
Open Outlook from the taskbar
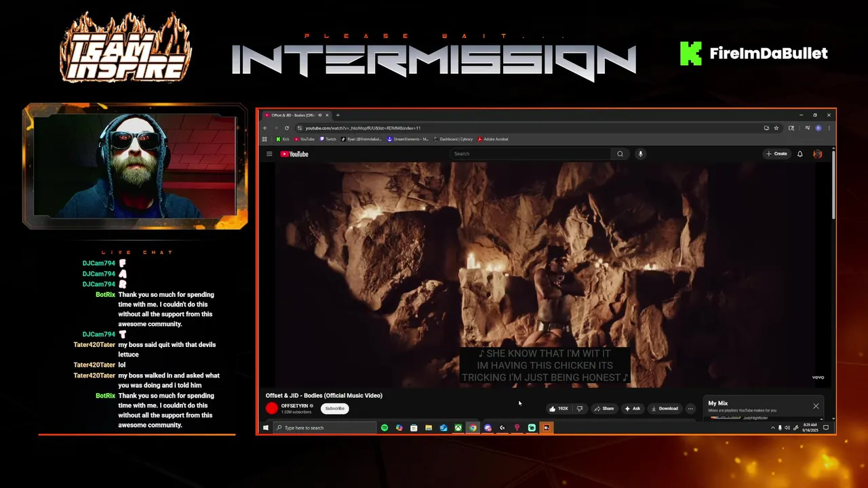pyautogui.click(x=443, y=428)
